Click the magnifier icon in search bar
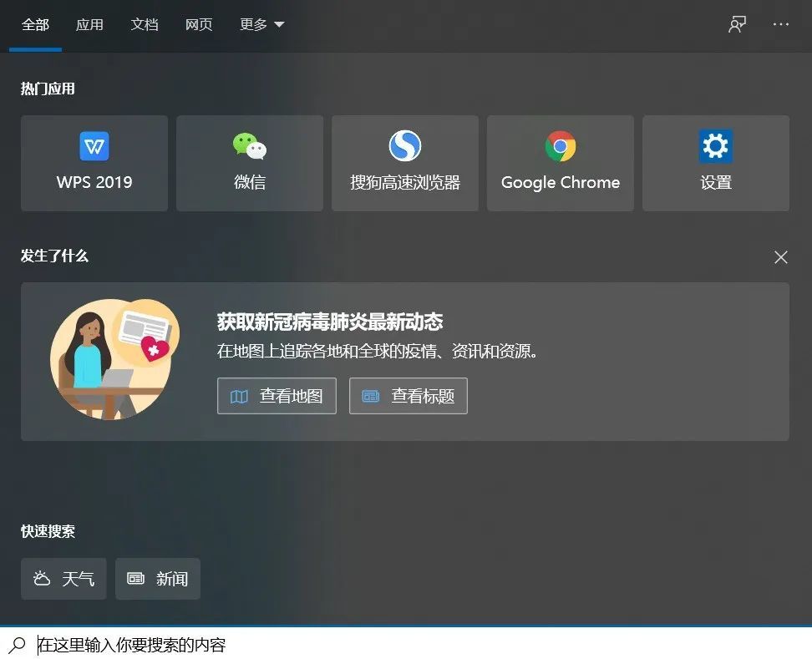The height and width of the screenshot is (659, 812). coord(17,645)
